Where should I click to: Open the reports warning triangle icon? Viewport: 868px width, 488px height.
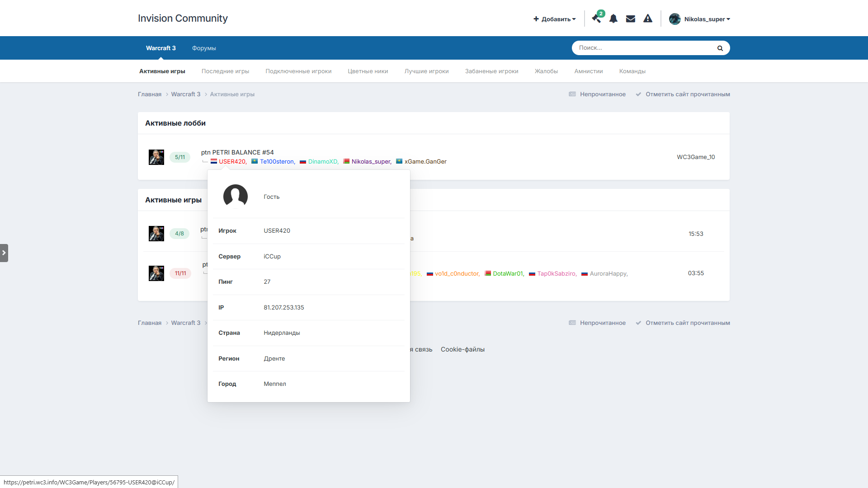[648, 19]
